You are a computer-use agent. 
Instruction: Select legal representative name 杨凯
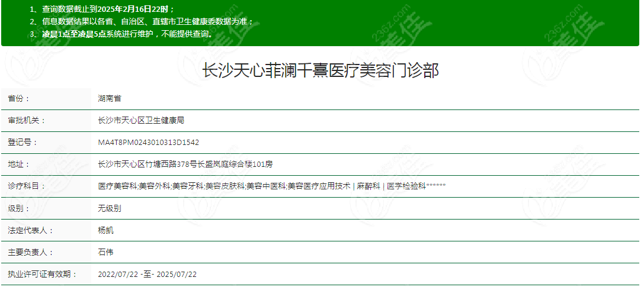(105, 230)
